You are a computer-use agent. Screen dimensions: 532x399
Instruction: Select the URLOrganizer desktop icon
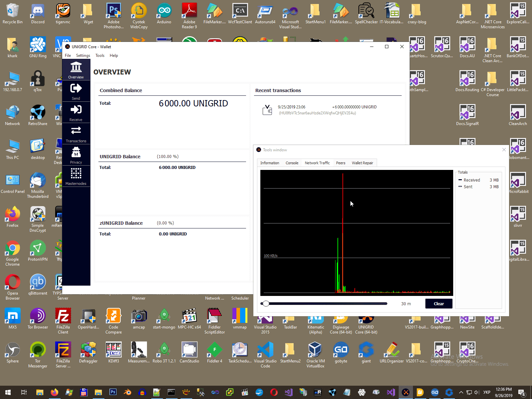point(392,353)
